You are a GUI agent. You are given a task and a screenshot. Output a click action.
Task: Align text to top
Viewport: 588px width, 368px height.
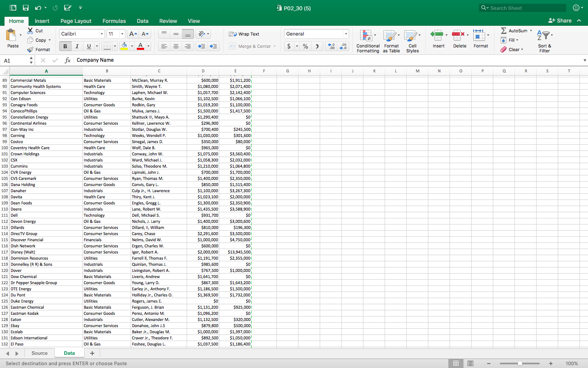point(164,34)
